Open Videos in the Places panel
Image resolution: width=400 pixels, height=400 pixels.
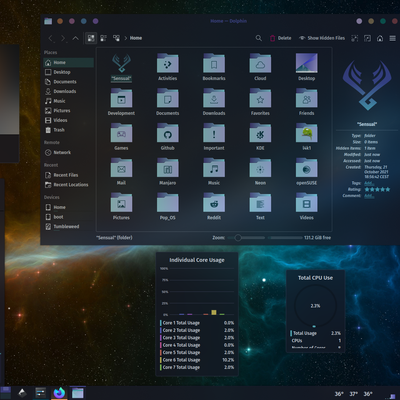[68, 120]
